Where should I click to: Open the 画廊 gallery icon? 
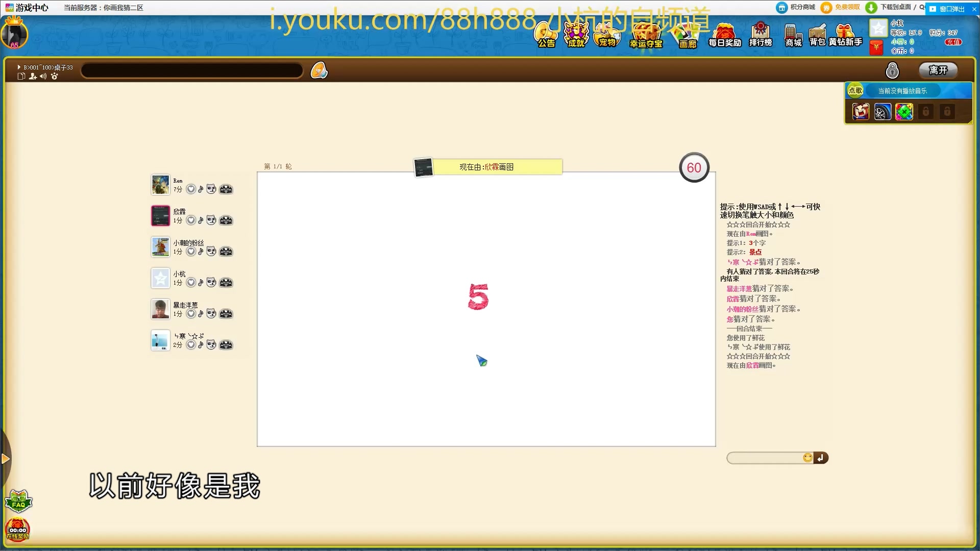[x=687, y=35]
